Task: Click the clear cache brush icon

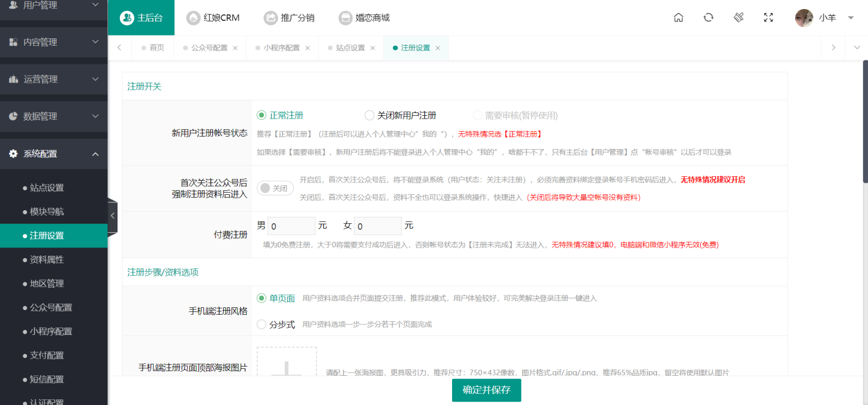Action: (739, 18)
